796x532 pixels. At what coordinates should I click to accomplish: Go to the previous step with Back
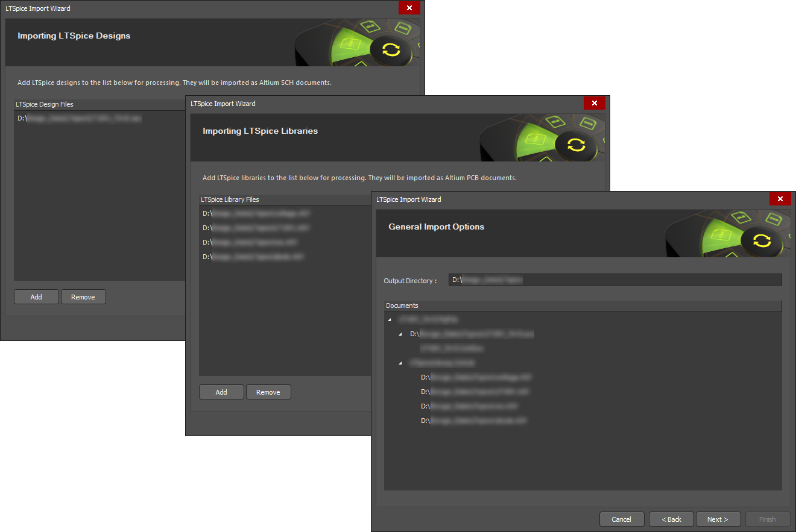(671, 519)
